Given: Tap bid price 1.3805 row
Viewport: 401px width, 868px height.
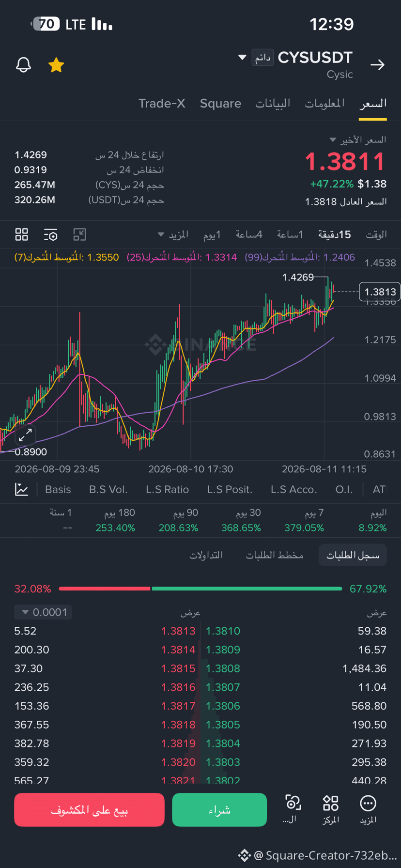Looking at the screenshot, I should pos(223,725).
